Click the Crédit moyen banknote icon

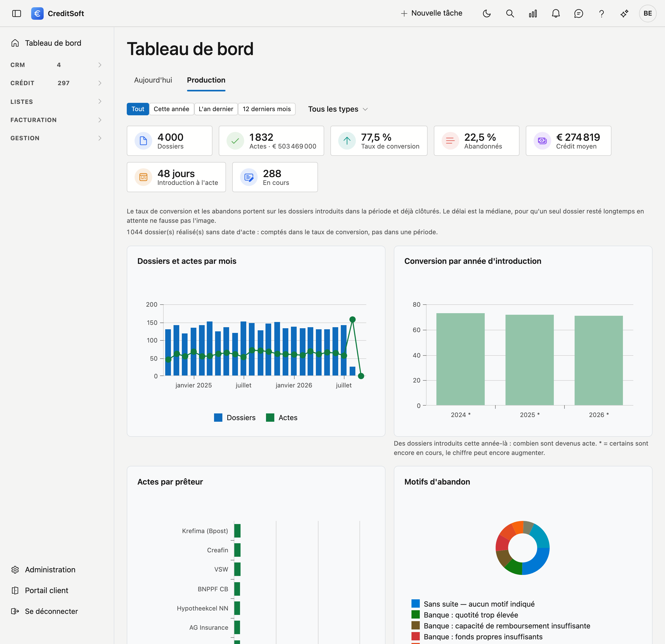[x=542, y=141]
